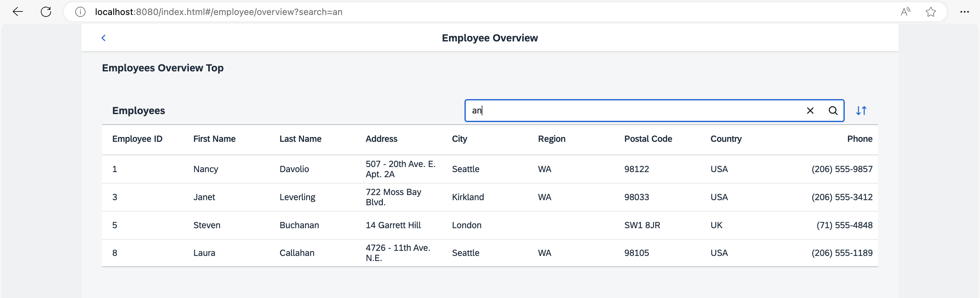Select the row for Janet
The width and height of the screenshot is (980, 298).
490,197
